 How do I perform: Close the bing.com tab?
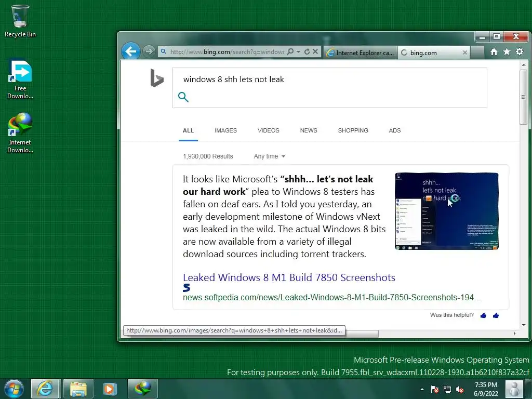click(465, 52)
